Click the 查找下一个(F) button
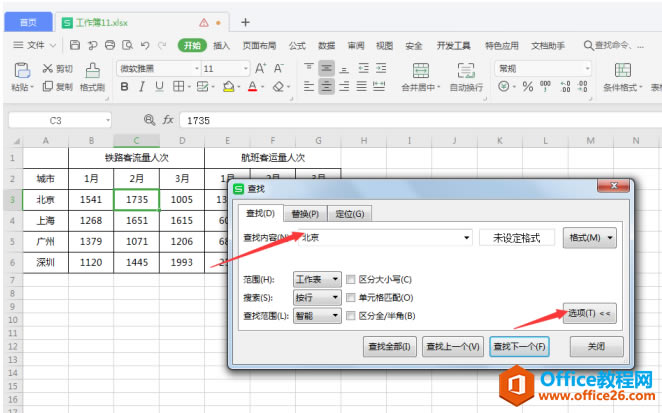The image size is (662, 413). click(x=519, y=347)
